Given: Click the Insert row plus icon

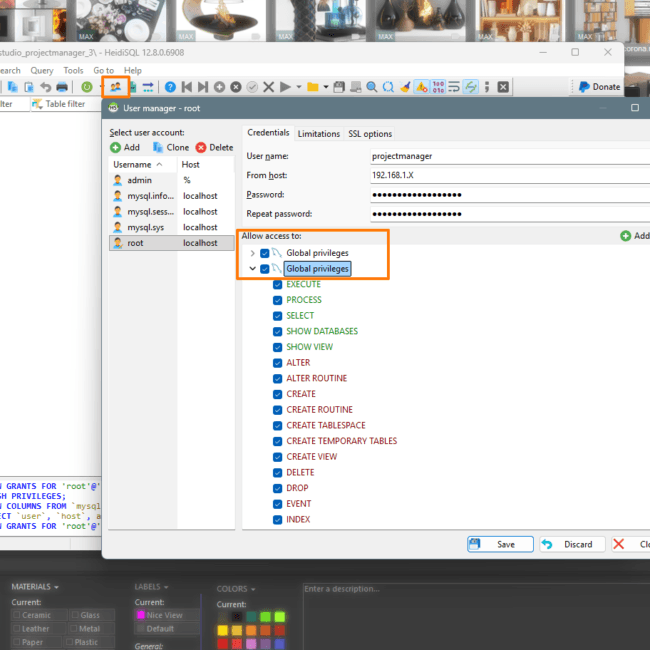Looking at the screenshot, I should coord(219,87).
